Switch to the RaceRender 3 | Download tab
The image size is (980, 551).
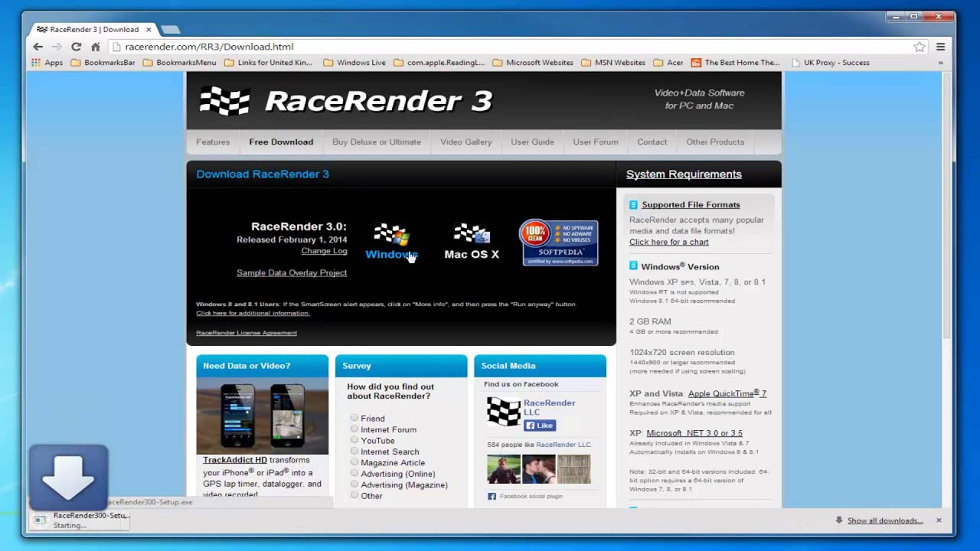[93, 29]
